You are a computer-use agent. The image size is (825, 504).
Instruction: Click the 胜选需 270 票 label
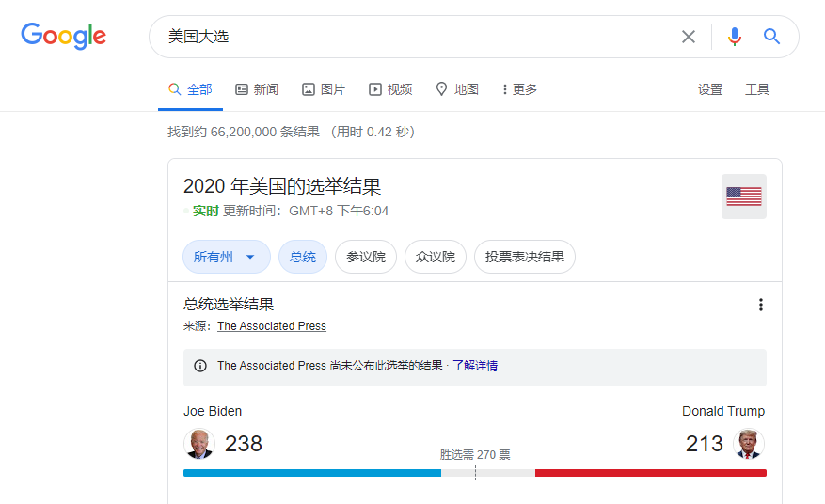(x=475, y=454)
